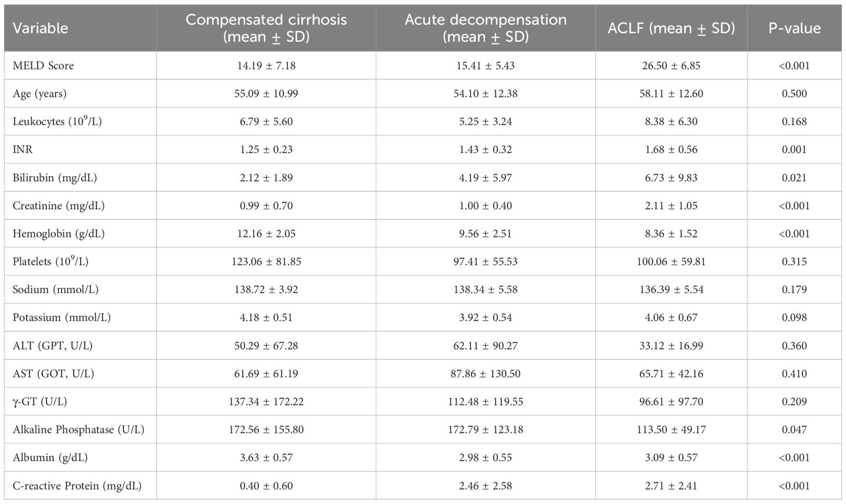Select the Platelets compensated value 123.06 ± 81.85
The width and height of the screenshot is (846, 504).
pos(266,261)
